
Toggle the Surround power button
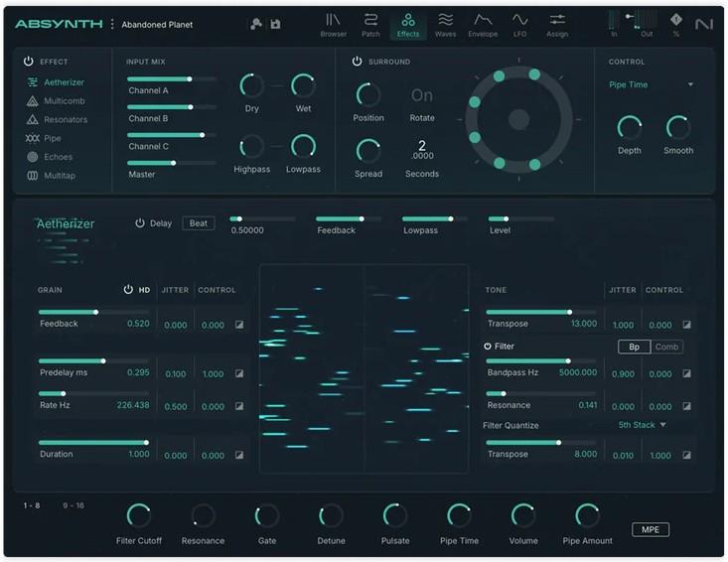[x=357, y=61]
